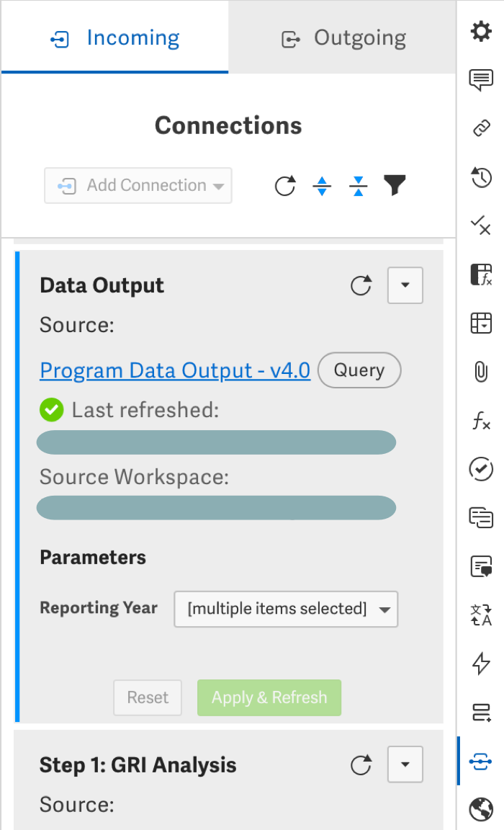The height and width of the screenshot is (830, 504).
Task: Expand the Data Output options dropdown
Action: (405, 285)
